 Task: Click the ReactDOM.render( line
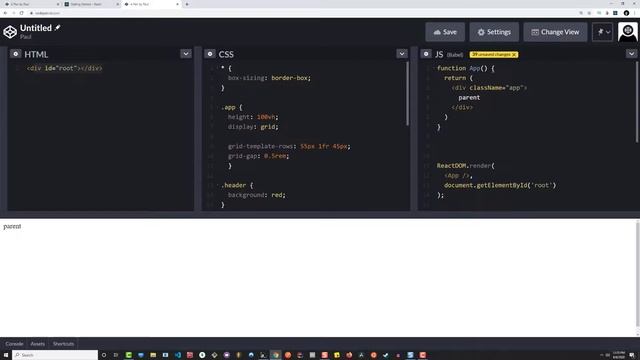pyautogui.click(x=466, y=165)
